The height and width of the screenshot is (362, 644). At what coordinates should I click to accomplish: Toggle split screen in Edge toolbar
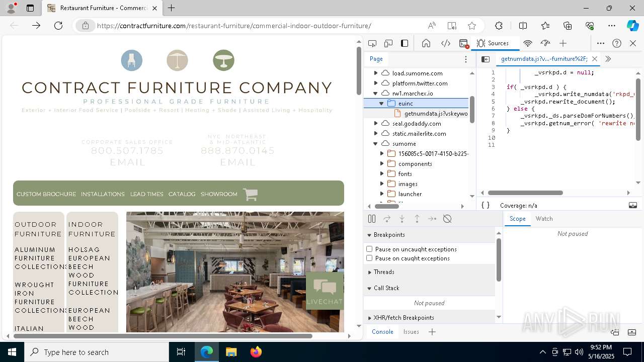pos(523,26)
